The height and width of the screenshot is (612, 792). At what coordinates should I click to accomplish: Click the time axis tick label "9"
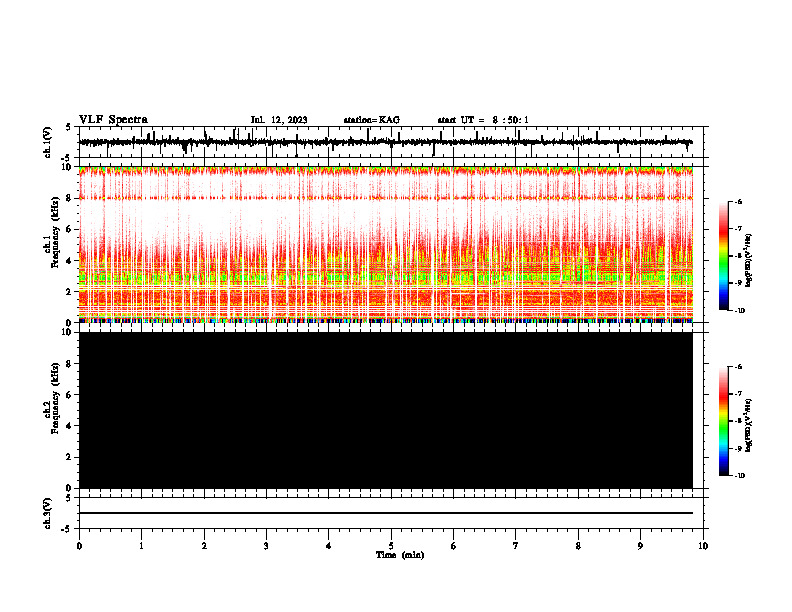(x=640, y=546)
